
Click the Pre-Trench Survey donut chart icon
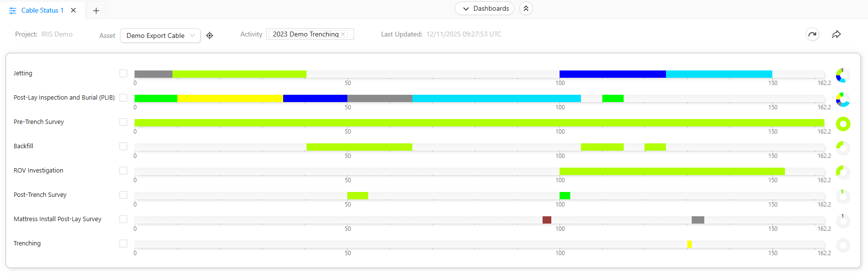pyautogui.click(x=843, y=124)
